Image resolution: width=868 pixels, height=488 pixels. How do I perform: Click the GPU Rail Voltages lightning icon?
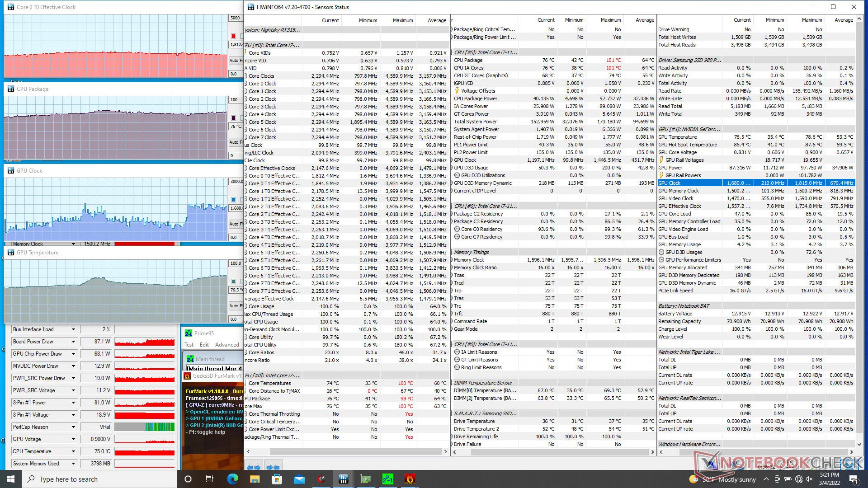pos(661,160)
